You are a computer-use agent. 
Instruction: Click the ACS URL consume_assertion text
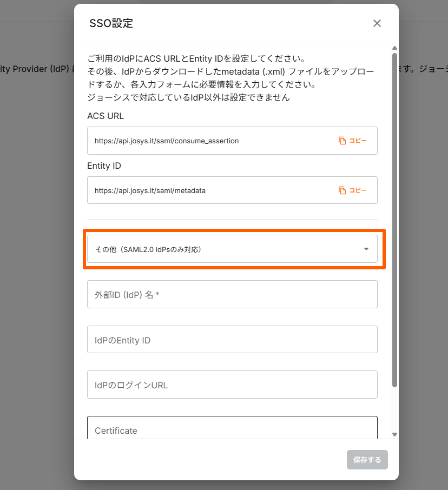pyautogui.click(x=167, y=141)
